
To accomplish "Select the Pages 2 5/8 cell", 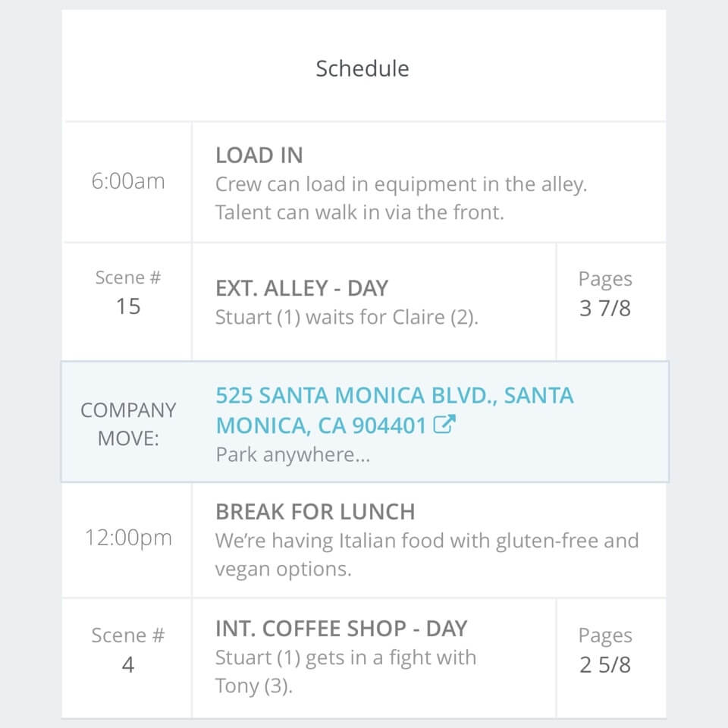I will (604, 651).
